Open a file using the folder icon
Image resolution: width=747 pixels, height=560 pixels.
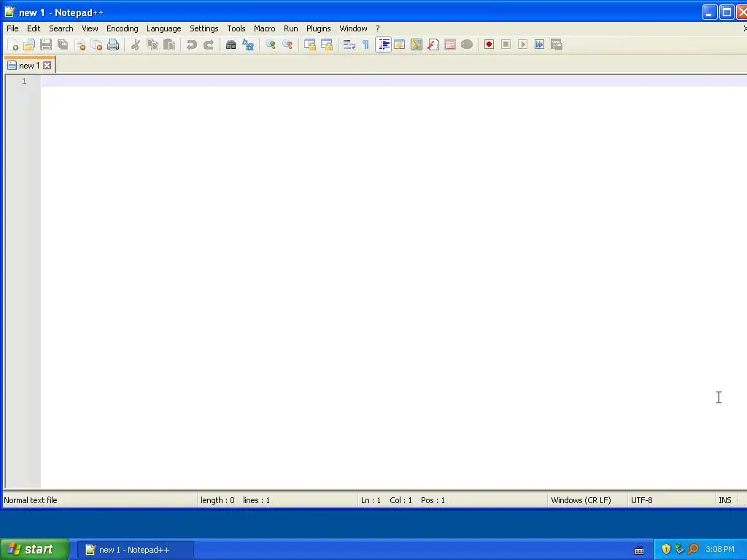click(29, 44)
